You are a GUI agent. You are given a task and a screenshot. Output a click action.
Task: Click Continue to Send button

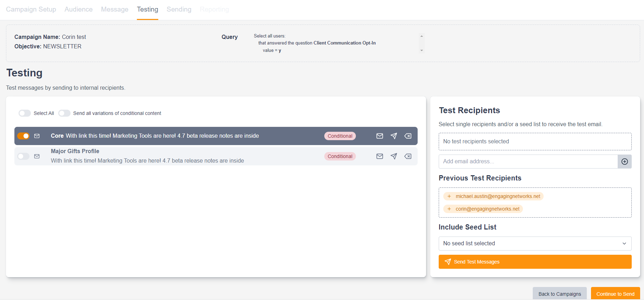(x=615, y=294)
